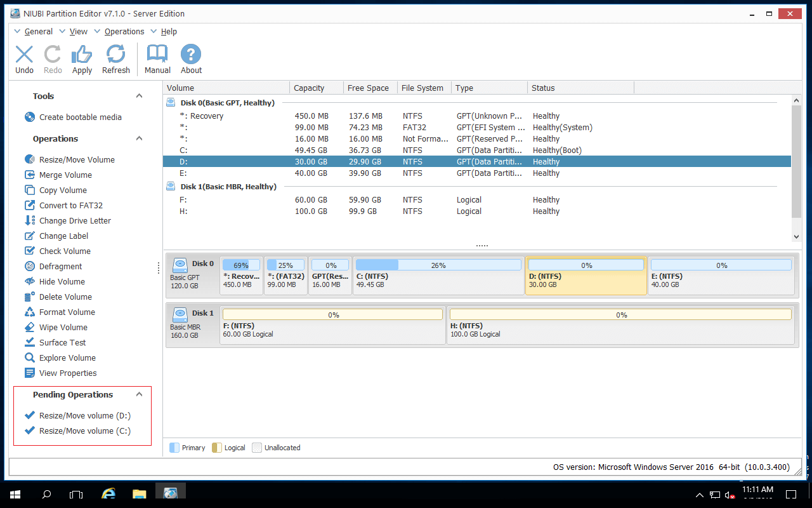Choose Change Drive Letter operation

click(68, 220)
